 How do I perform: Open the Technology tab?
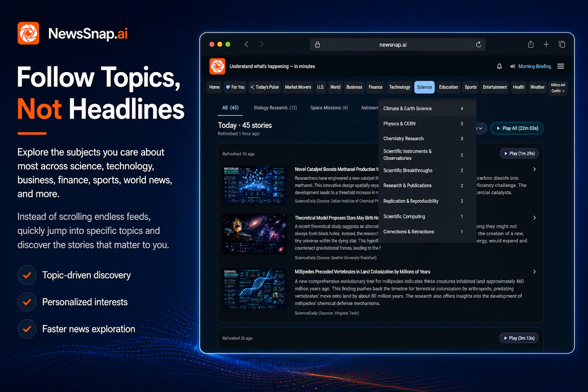point(399,87)
